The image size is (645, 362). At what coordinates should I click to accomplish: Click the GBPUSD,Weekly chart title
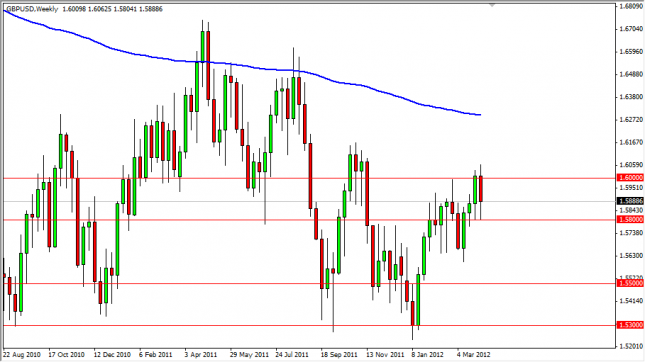point(32,9)
